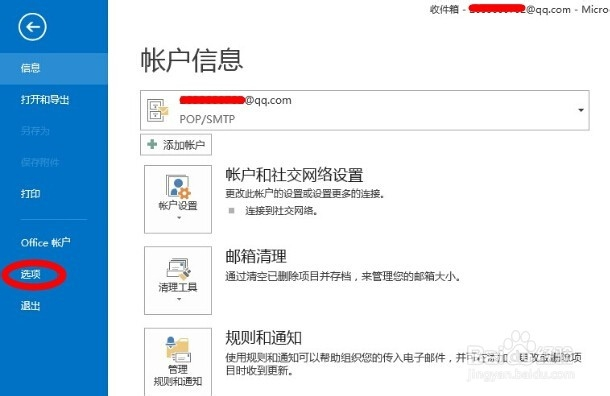Click the 管理规则和通知 bell folder icon
The width and height of the screenshot is (610, 396).
[x=178, y=349]
